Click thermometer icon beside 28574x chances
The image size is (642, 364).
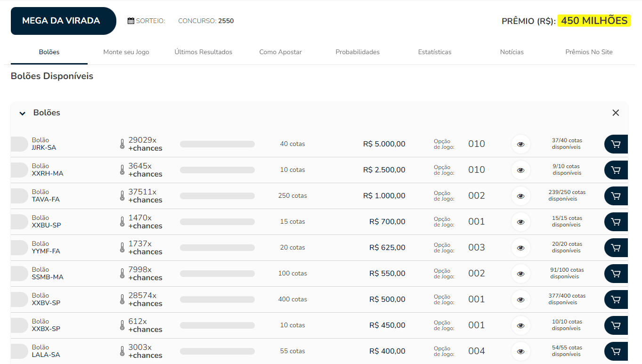point(122,299)
